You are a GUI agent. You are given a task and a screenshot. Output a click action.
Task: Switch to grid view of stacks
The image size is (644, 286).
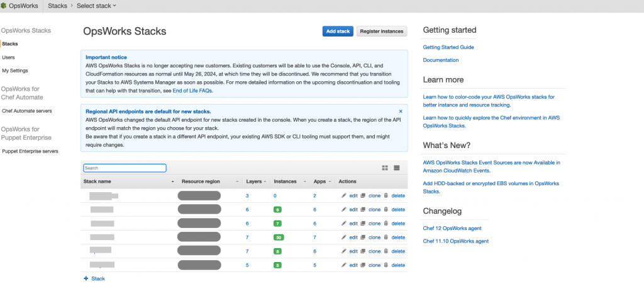click(385, 168)
